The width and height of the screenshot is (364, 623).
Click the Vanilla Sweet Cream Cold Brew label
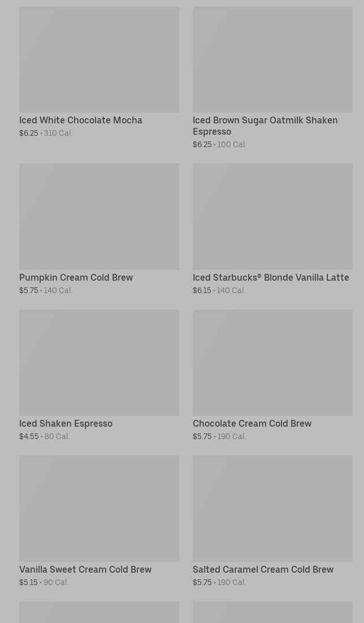tap(85, 570)
